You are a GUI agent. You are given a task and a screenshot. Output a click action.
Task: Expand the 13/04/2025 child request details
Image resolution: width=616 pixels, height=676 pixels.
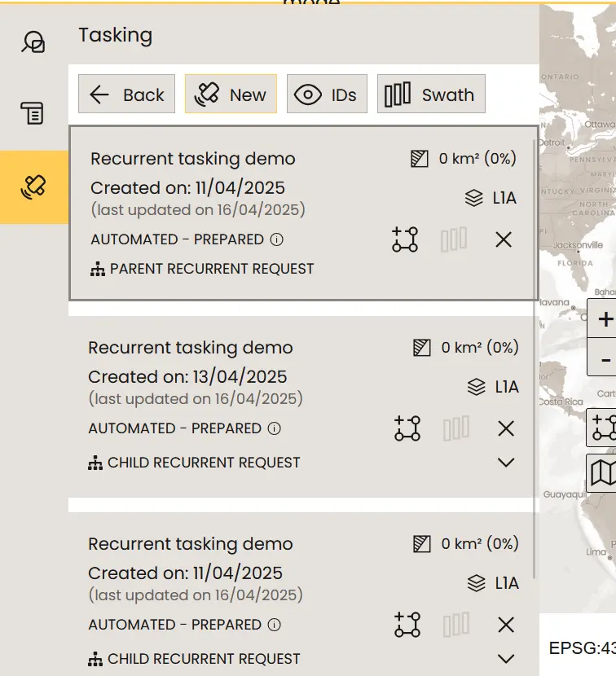point(506,463)
